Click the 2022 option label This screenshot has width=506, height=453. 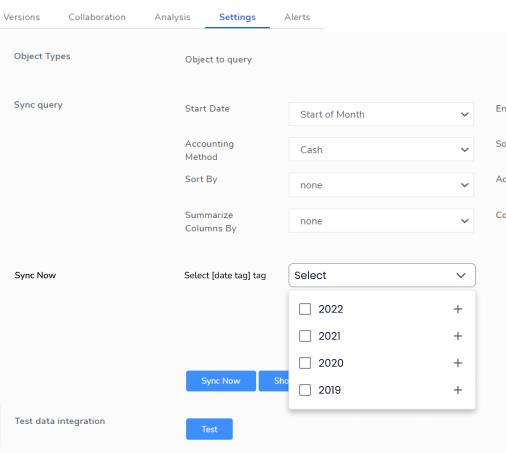click(x=331, y=309)
